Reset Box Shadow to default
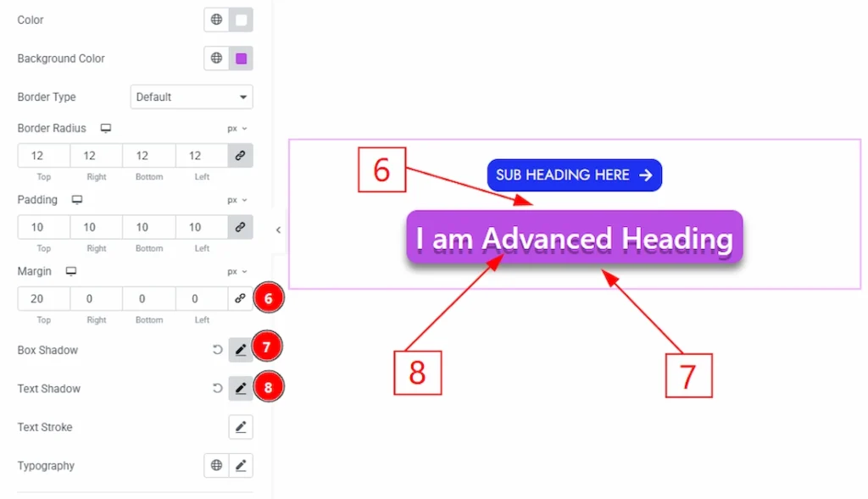The width and height of the screenshot is (868, 499). (x=217, y=350)
